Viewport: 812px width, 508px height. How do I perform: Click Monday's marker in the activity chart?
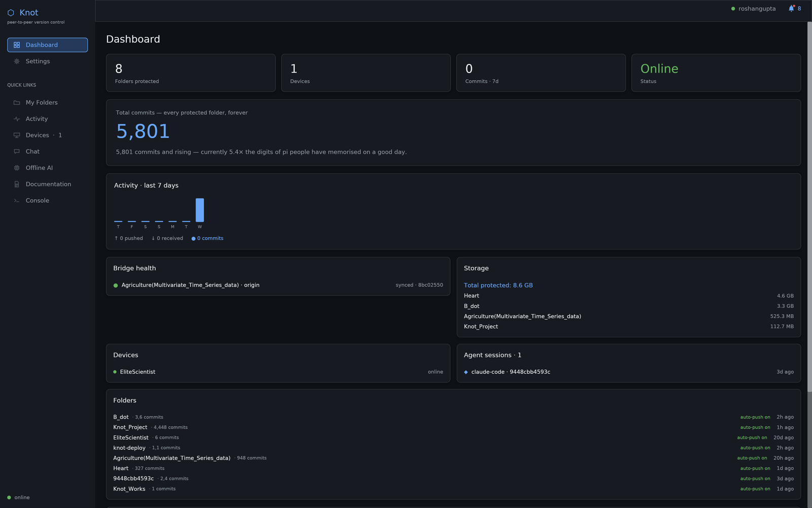click(173, 221)
